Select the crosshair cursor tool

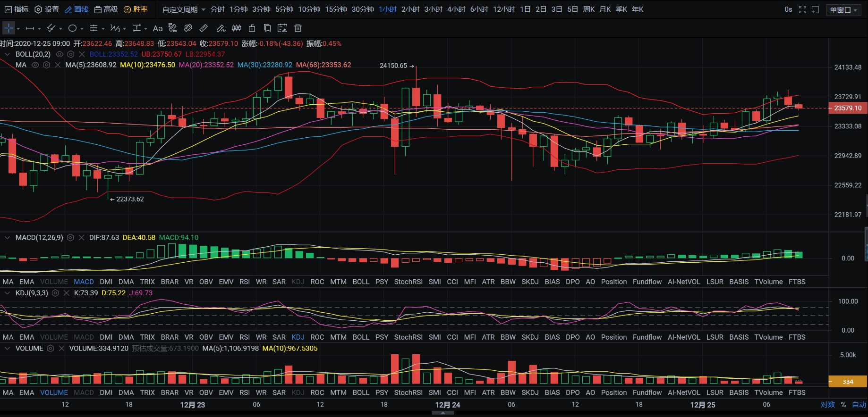(9, 28)
